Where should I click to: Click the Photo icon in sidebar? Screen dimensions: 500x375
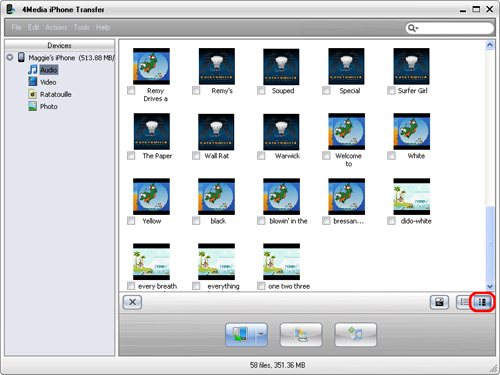(x=33, y=106)
